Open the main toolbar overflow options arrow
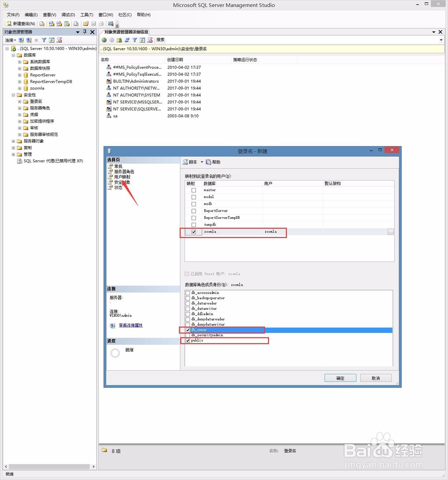 (x=117, y=26)
